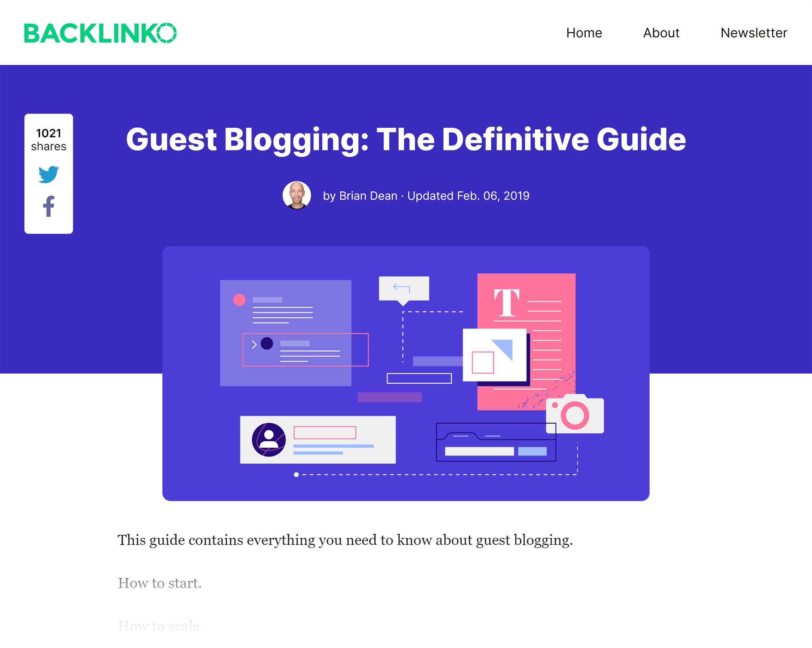Click the carousel dot indicator
Screen dimensions: 812x648
[296, 475]
